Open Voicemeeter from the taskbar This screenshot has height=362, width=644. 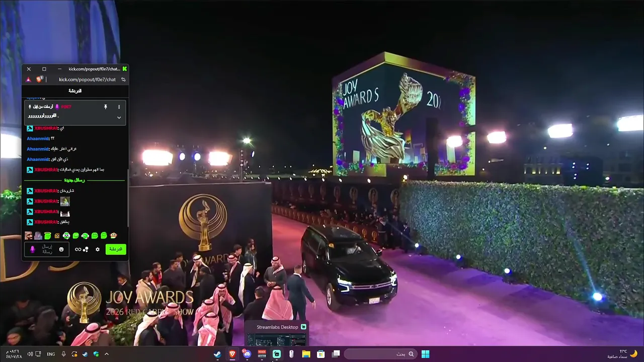pyautogui.click(x=262, y=354)
